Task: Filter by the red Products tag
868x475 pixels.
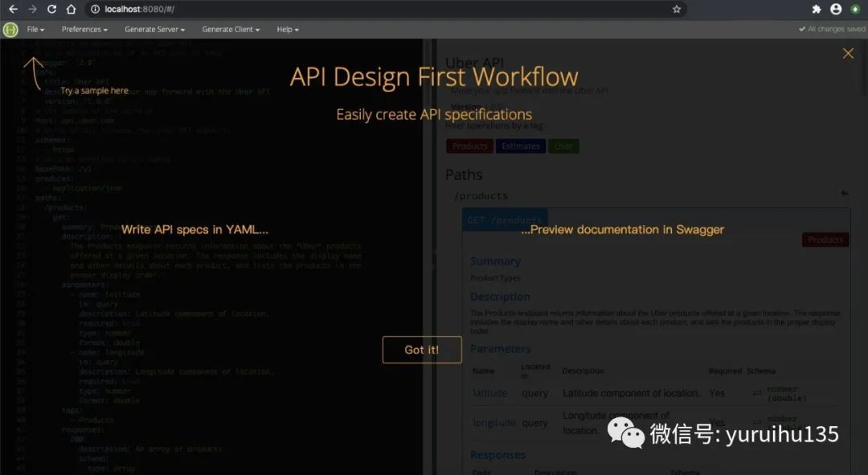Action: click(469, 146)
